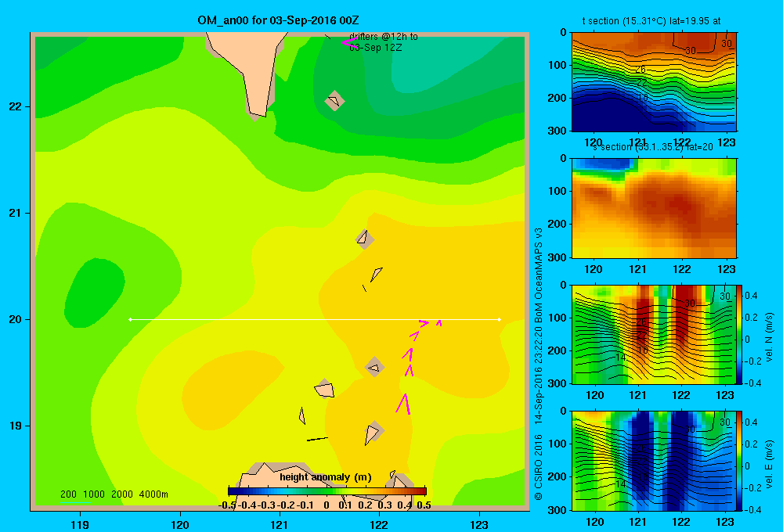Screen dimensions: 783x532
Task: Click the drifters @12h legend text
Action: coord(384,42)
